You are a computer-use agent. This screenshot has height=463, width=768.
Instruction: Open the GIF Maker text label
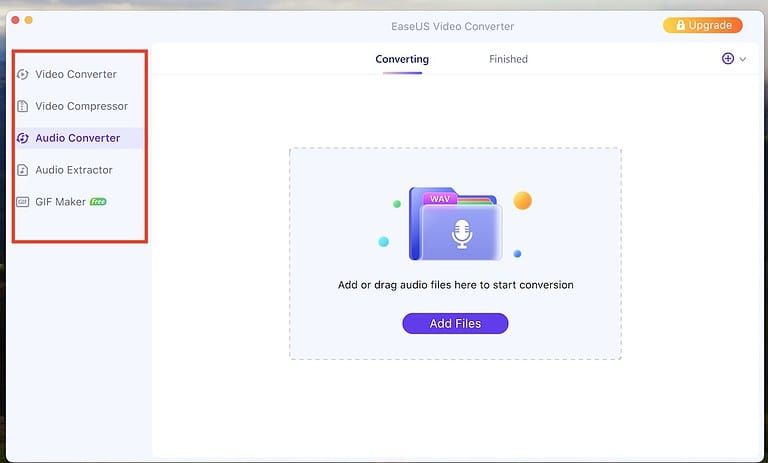coord(60,202)
